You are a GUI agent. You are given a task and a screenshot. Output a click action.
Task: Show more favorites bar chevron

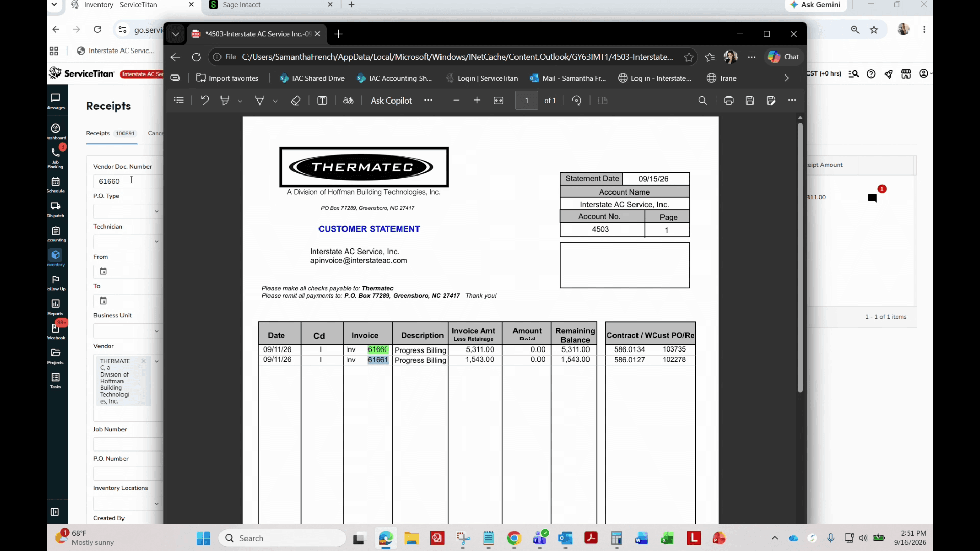pos(786,78)
